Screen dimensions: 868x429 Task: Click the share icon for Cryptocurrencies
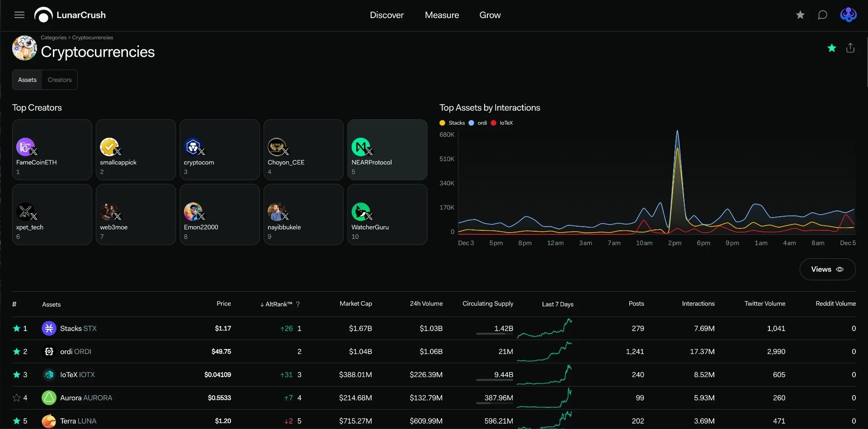point(850,48)
